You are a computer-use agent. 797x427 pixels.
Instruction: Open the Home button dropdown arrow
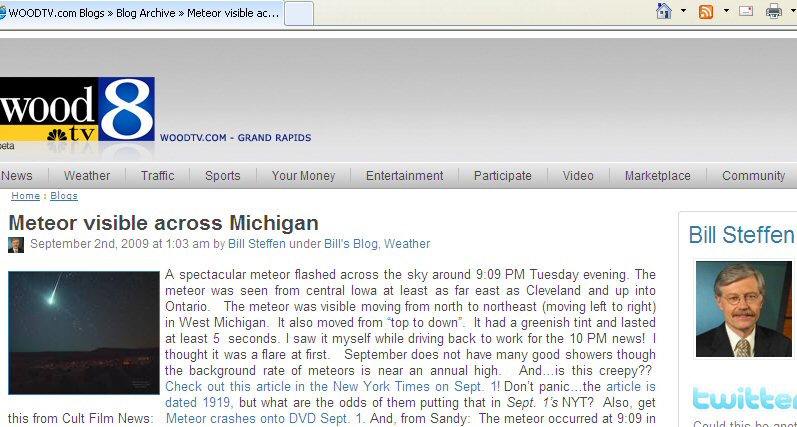pyautogui.click(x=683, y=12)
